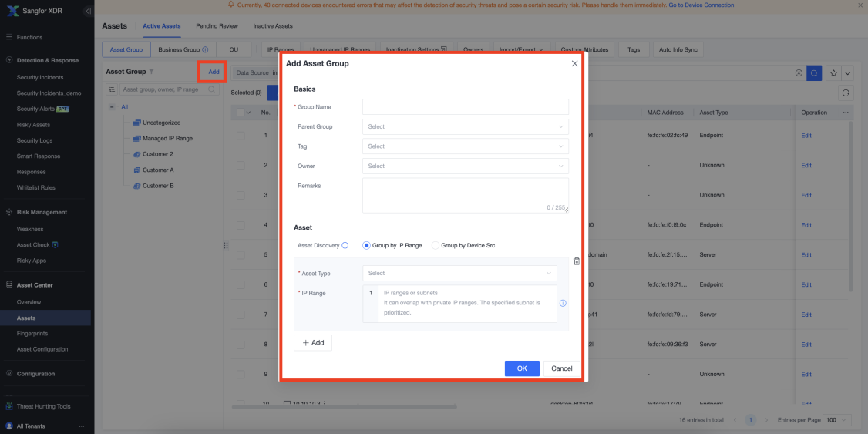Click the panel resize handle dots icon
868x434 pixels.
226,245
